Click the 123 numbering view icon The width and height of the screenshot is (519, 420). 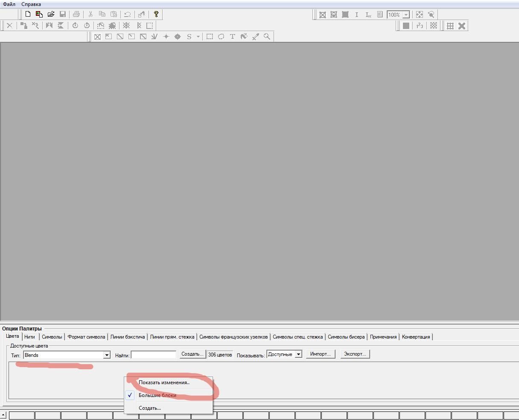coord(420,26)
